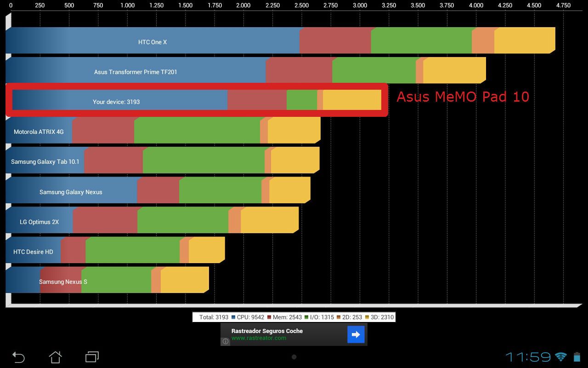
Task: Tap the 11:59 clock
Action: pyautogui.click(x=528, y=357)
